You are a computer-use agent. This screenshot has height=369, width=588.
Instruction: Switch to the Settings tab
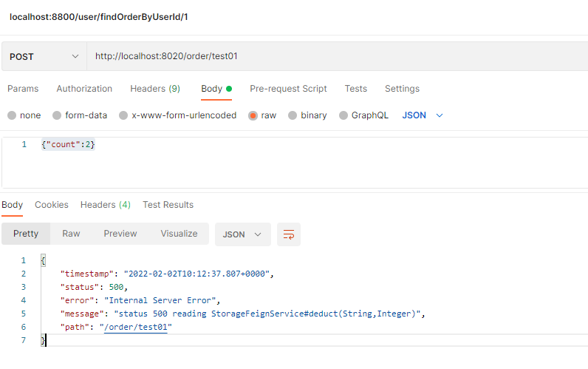(x=402, y=89)
